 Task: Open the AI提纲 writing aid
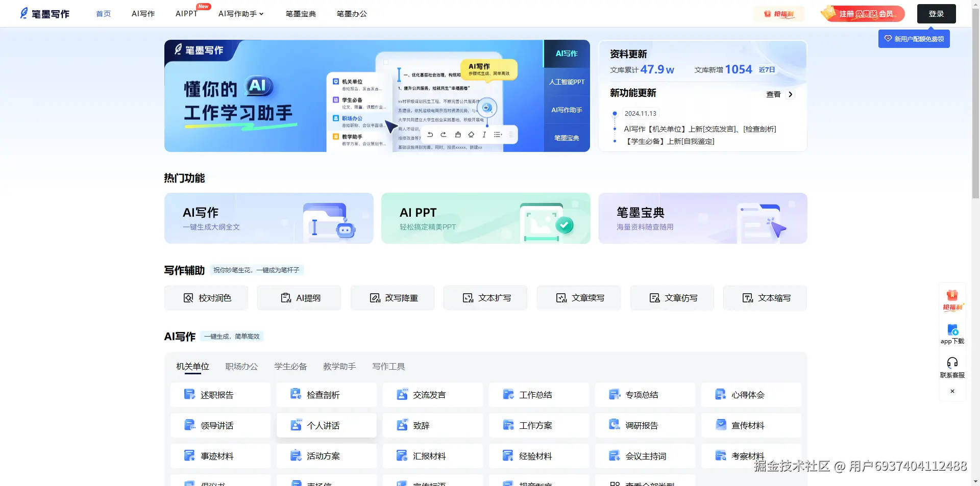pyautogui.click(x=299, y=298)
